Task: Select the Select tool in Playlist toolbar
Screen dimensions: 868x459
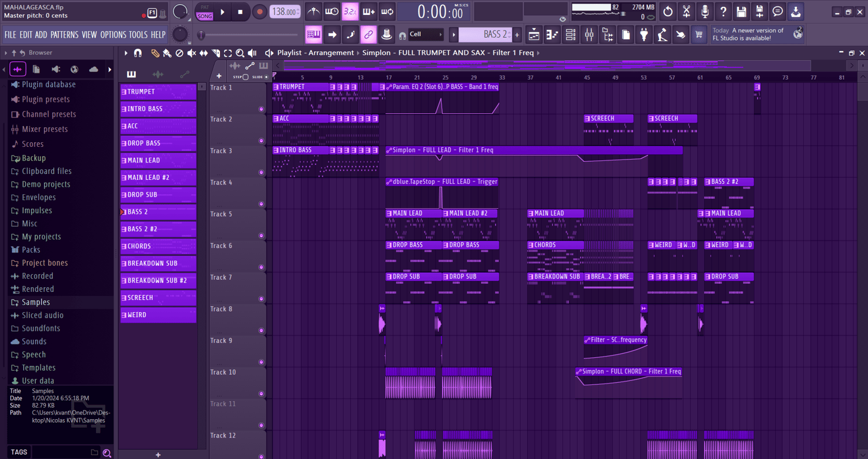Action: pyautogui.click(x=228, y=53)
